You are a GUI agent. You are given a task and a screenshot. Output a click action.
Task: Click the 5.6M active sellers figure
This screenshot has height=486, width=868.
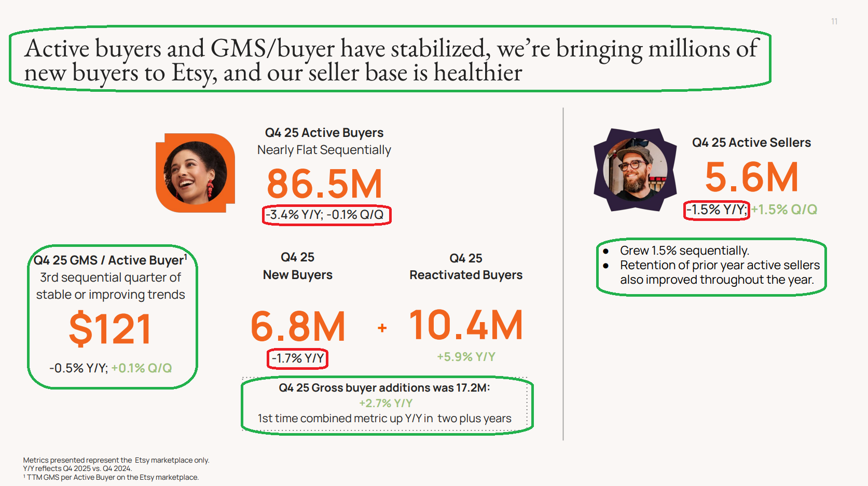click(751, 177)
